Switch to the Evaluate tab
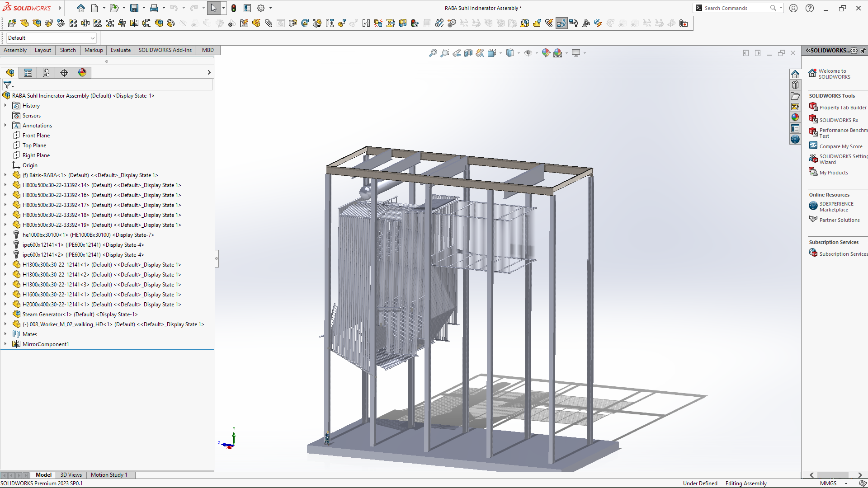The width and height of the screenshot is (868, 488). pos(121,50)
